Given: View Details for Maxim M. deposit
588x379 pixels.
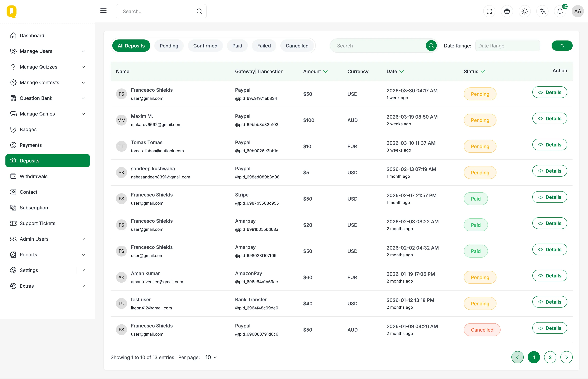Looking at the screenshot, I should (549, 119).
